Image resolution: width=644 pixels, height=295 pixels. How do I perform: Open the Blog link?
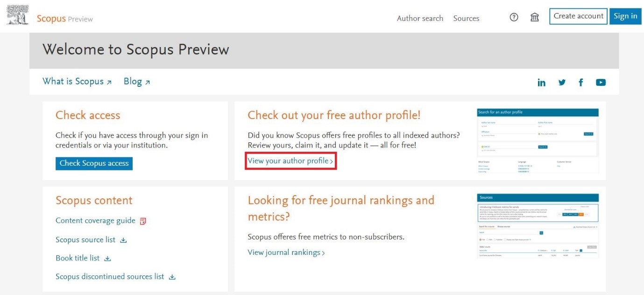click(137, 81)
